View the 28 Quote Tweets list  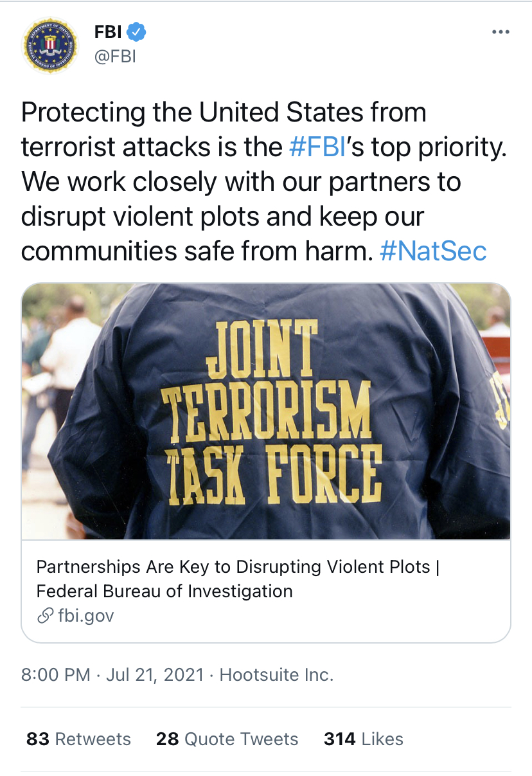pyautogui.click(x=227, y=739)
